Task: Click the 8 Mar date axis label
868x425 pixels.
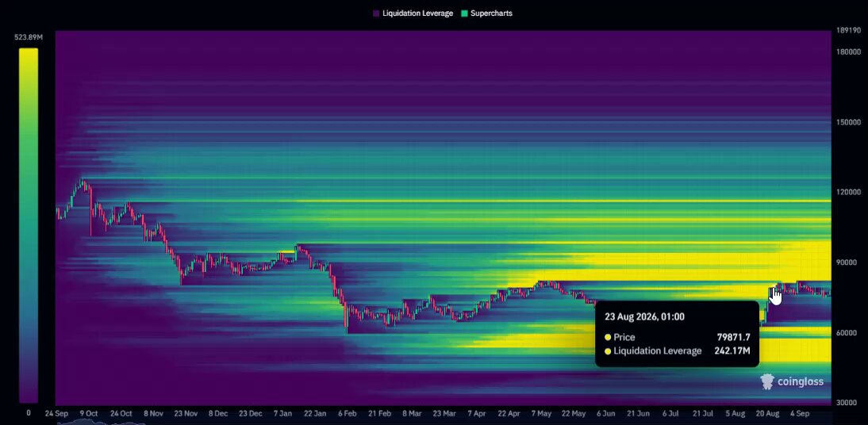Action: point(412,413)
